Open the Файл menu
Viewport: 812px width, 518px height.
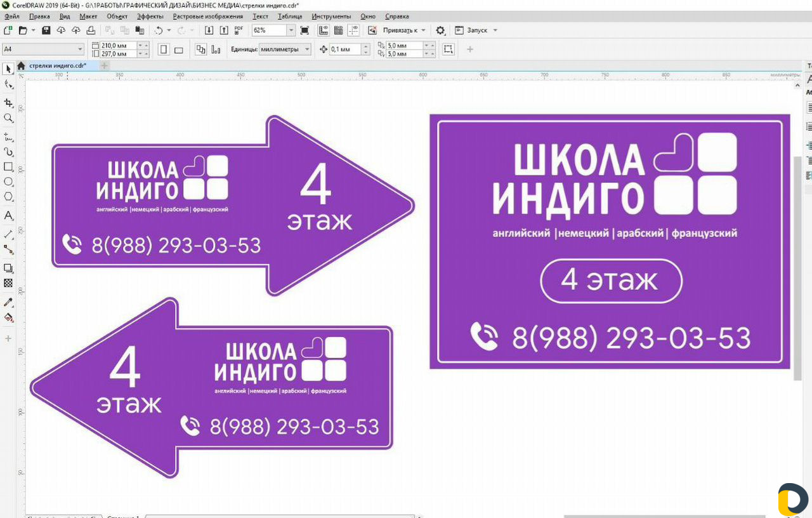[x=11, y=16]
